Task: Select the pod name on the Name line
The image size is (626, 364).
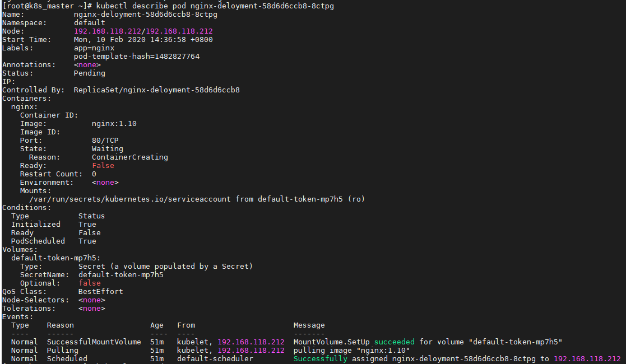Action: pos(145,14)
